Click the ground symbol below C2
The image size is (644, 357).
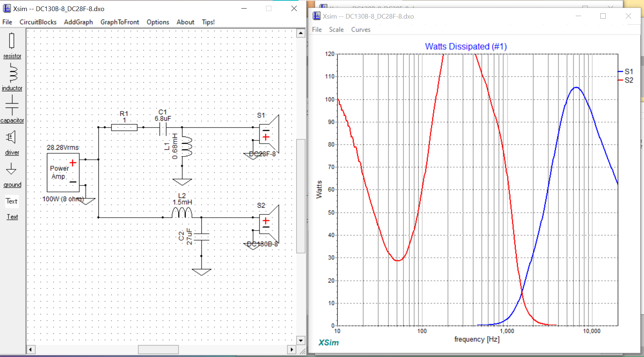[x=201, y=272]
